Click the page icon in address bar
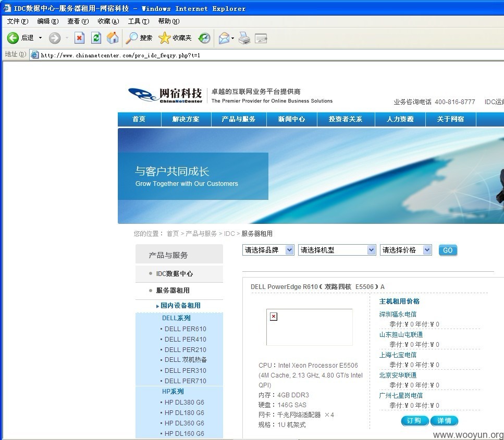 (34, 55)
